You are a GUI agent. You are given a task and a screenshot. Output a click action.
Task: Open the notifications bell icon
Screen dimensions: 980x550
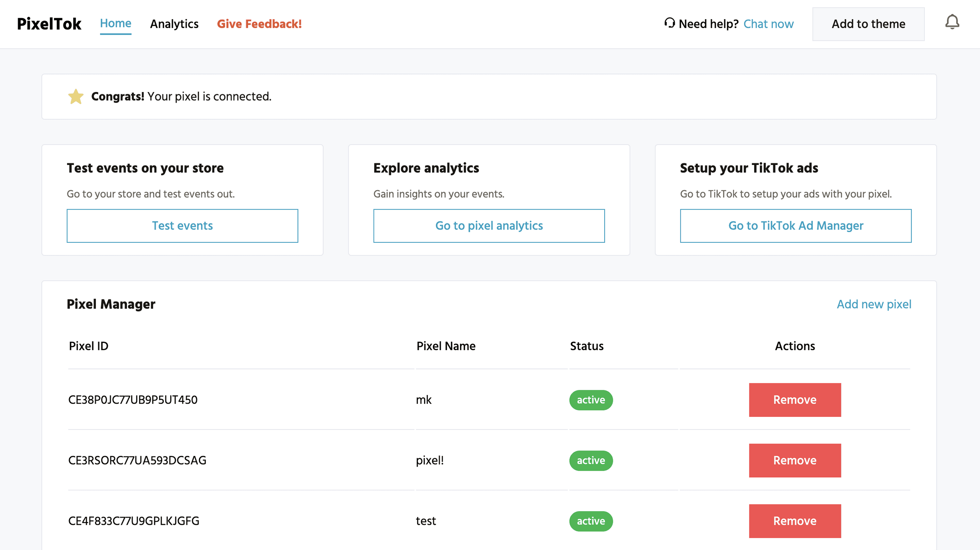pos(952,22)
